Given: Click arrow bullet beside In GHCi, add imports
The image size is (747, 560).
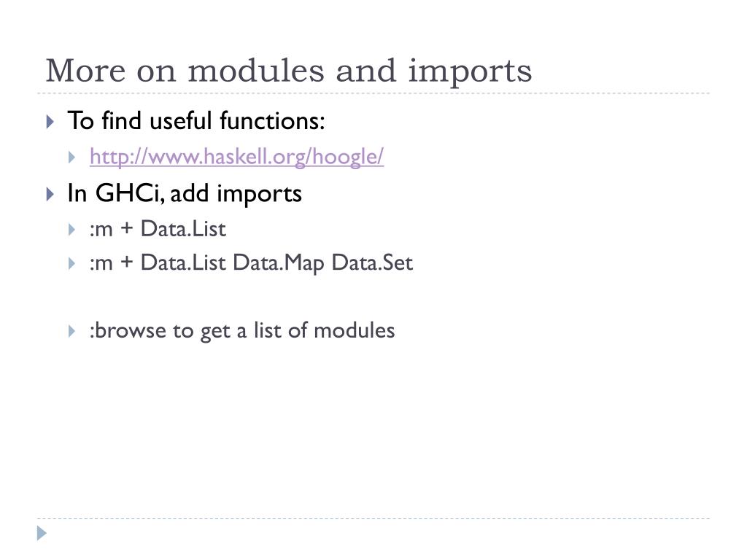Looking at the screenshot, I should [x=50, y=194].
